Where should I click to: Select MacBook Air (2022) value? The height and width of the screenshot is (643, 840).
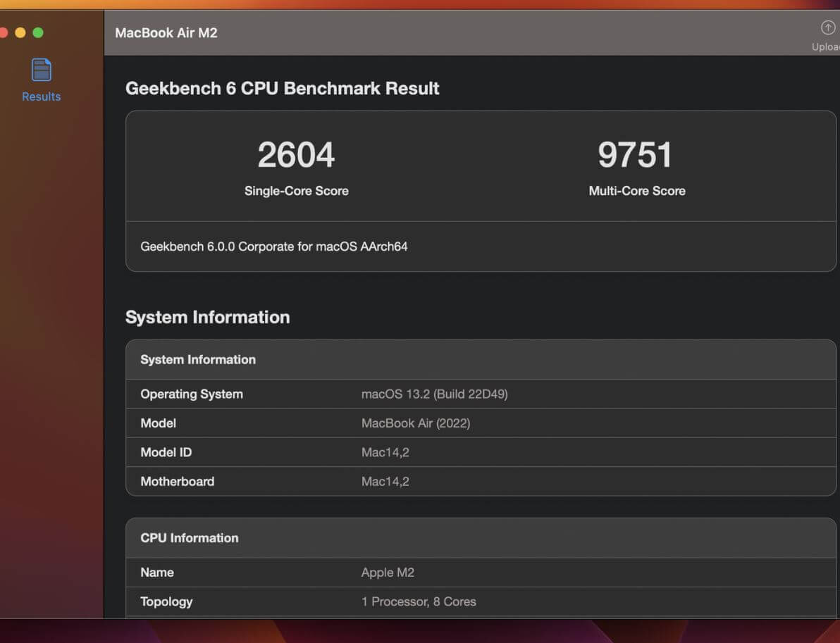coord(416,423)
